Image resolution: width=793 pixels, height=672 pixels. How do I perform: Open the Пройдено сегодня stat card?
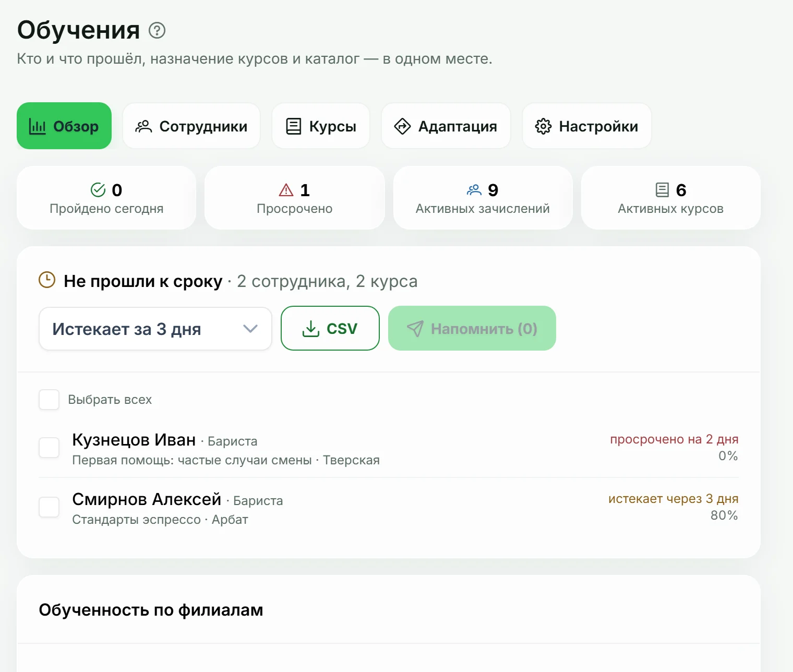click(106, 198)
